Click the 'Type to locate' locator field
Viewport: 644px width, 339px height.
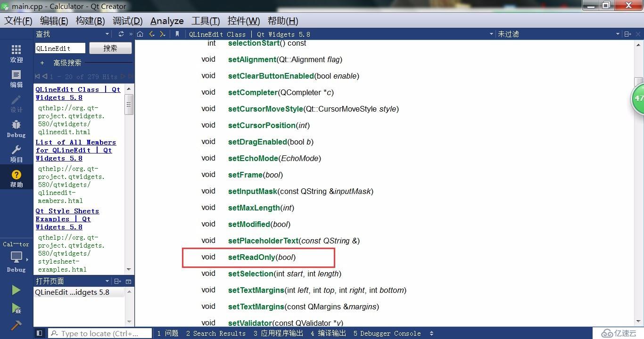pos(100,333)
